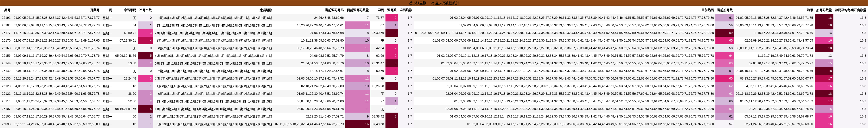Click the dark cold count 5 in row 26156

146,56
